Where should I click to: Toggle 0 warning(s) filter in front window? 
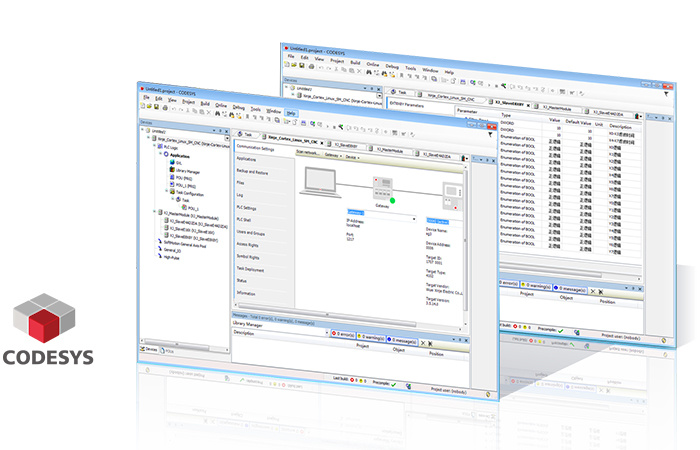(x=371, y=337)
